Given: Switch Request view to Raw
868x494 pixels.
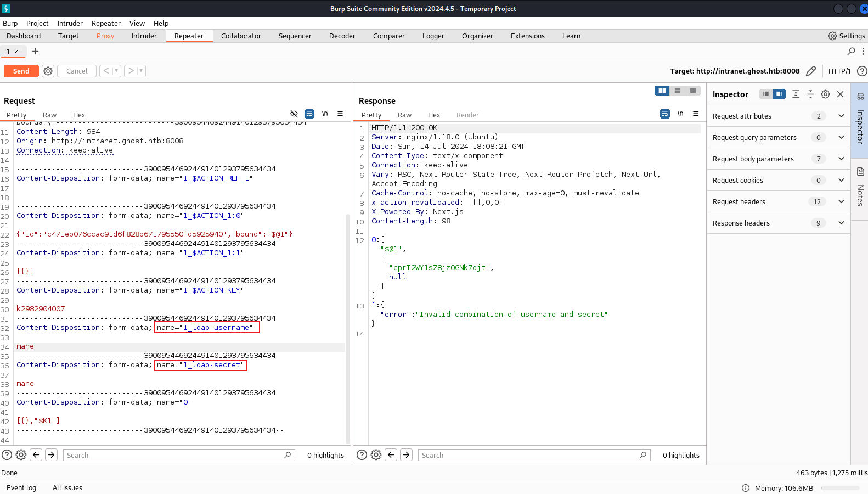Looking at the screenshot, I should (49, 115).
